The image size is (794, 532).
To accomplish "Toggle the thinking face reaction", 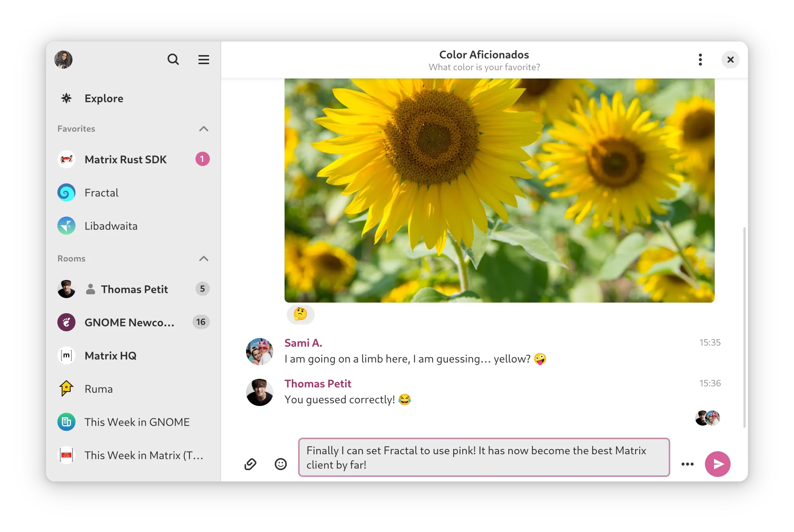I will [300, 314].
